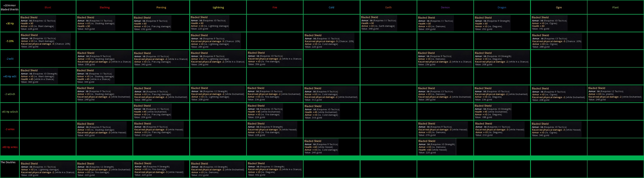Click the Blunt column header
The width and height of the screenshot is (644, 178).
coord(48,8)
